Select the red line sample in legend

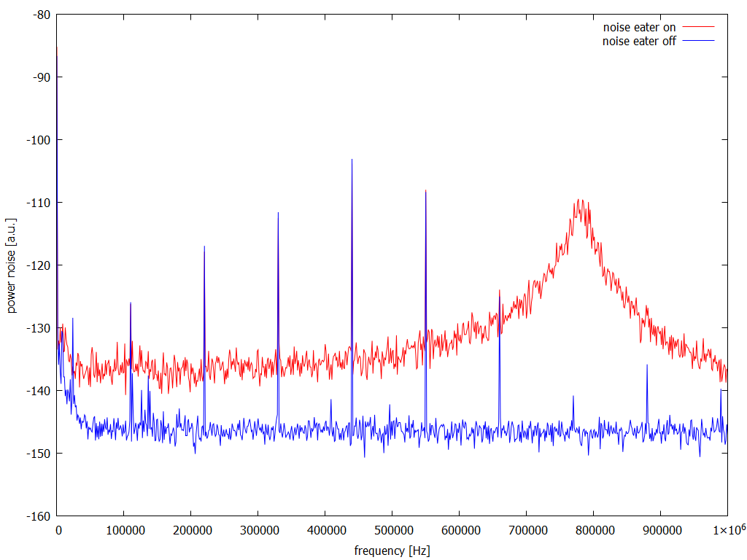click(x=698, y=28)
